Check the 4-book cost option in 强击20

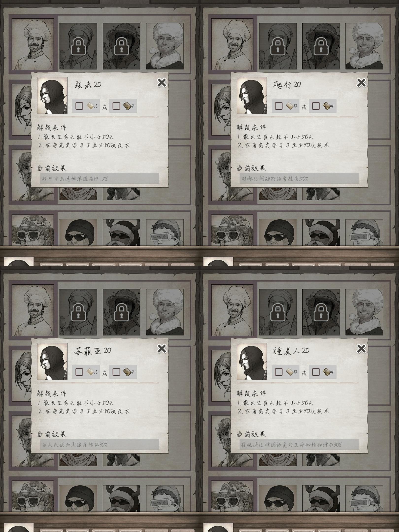(x=116, y=106)
